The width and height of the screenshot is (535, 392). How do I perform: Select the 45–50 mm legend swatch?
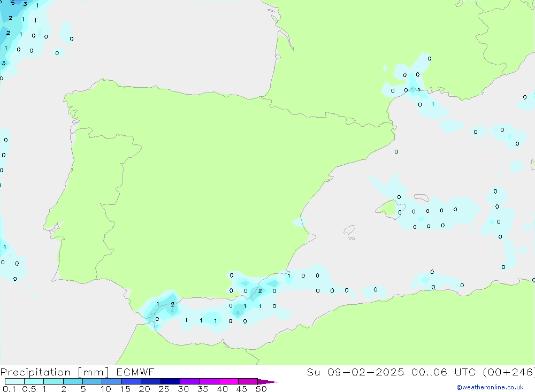pyautogui.click(x=248, y=381)
